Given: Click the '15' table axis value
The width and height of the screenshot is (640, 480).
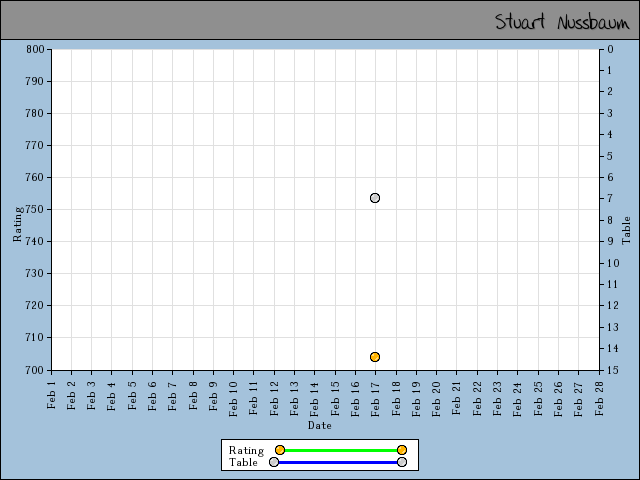Looking at the screenshot, I should (613, 370).
